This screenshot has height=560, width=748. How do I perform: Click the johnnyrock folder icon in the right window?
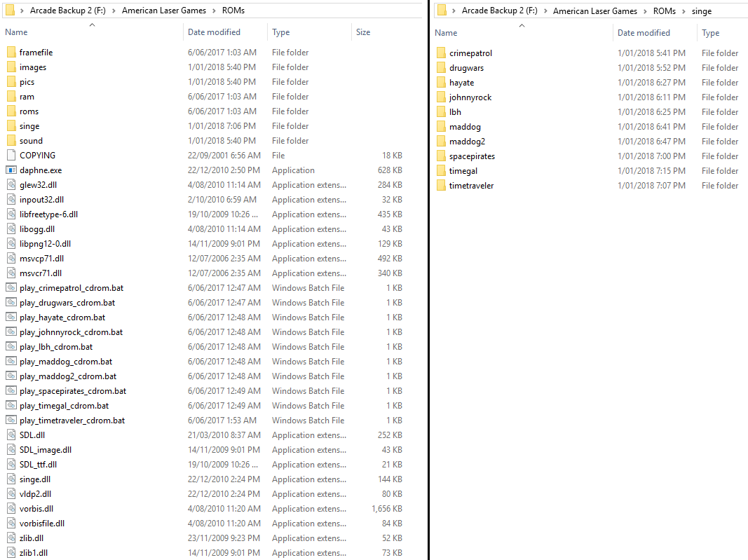(x=441, y=97)
